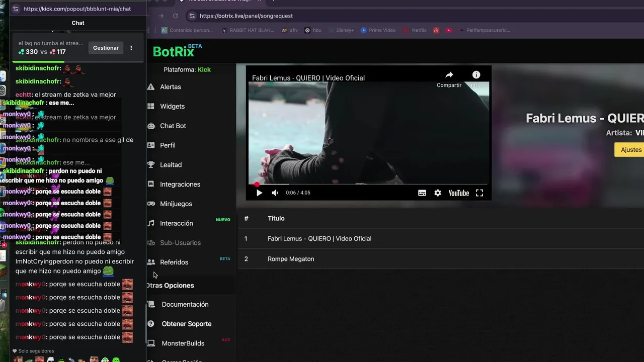The width and height of the screenshot is (644, 362).
Task: Click the Widgets grid icon
Action: pos(150,107)
